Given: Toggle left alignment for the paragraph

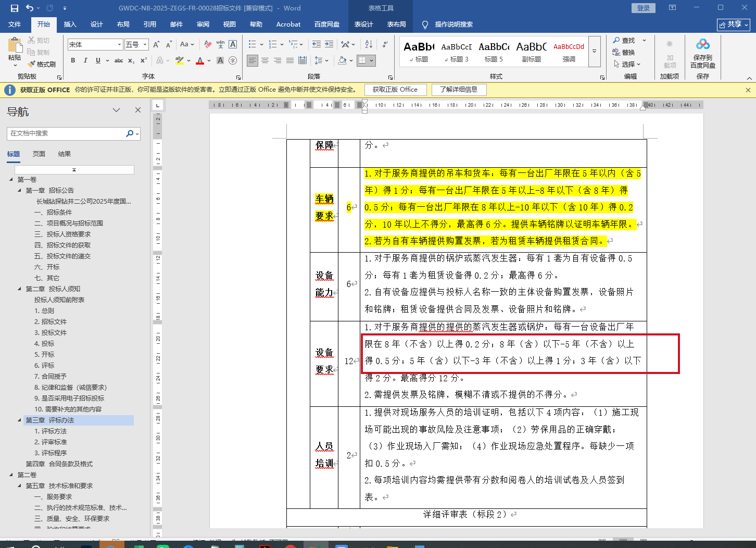Looking at the screenshot, I should coord(253,60).
